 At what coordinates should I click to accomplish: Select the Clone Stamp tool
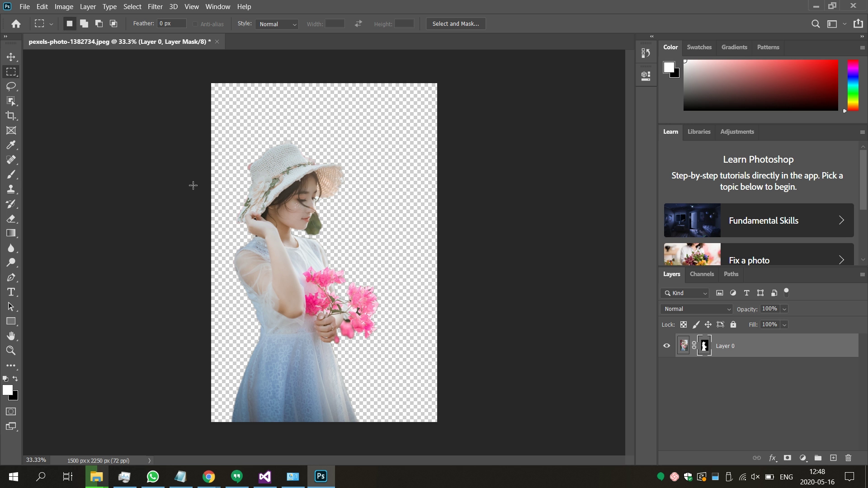tap(11, 189)
